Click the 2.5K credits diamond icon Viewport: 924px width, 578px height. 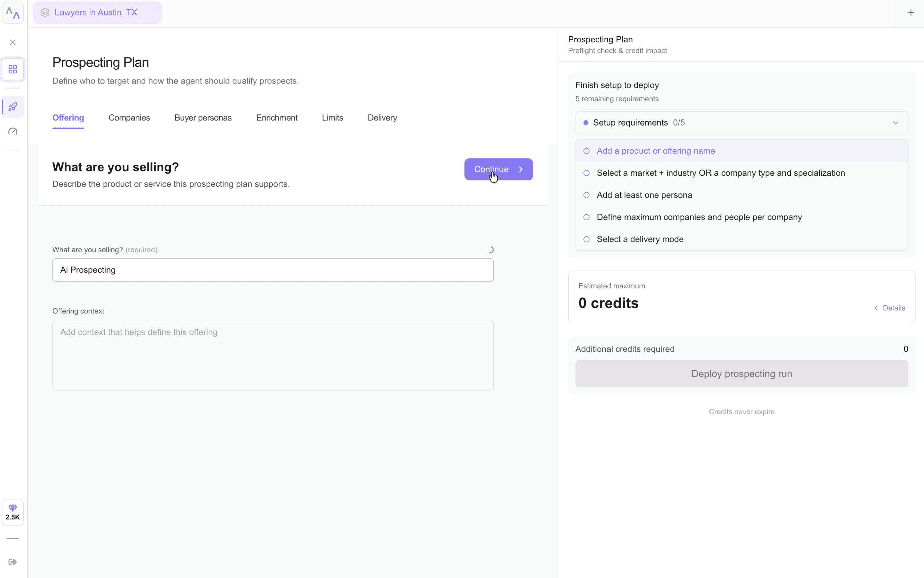[13, 512]
